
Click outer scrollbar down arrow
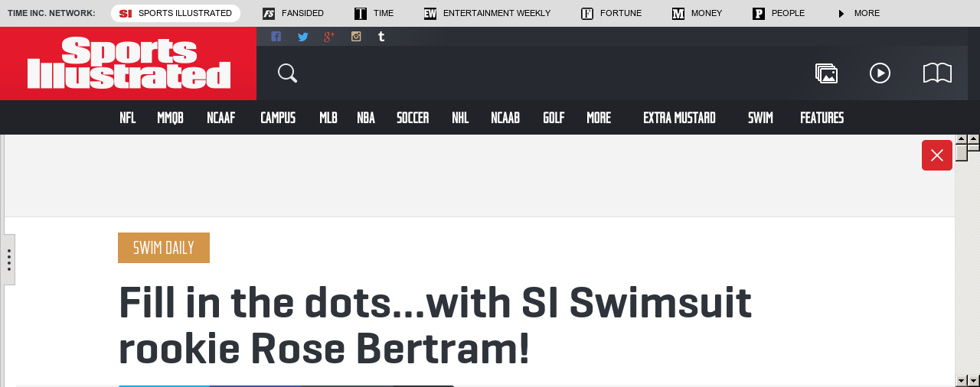pos(974,381)
